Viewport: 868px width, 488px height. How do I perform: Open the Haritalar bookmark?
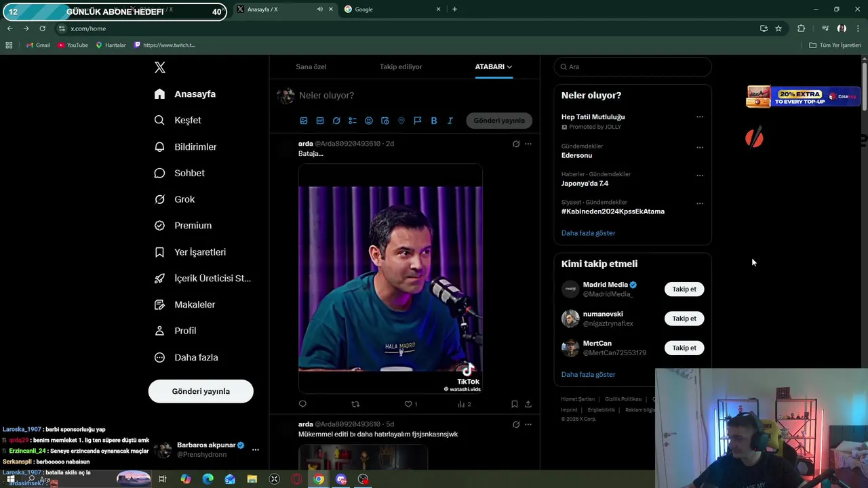click(111, 45)
